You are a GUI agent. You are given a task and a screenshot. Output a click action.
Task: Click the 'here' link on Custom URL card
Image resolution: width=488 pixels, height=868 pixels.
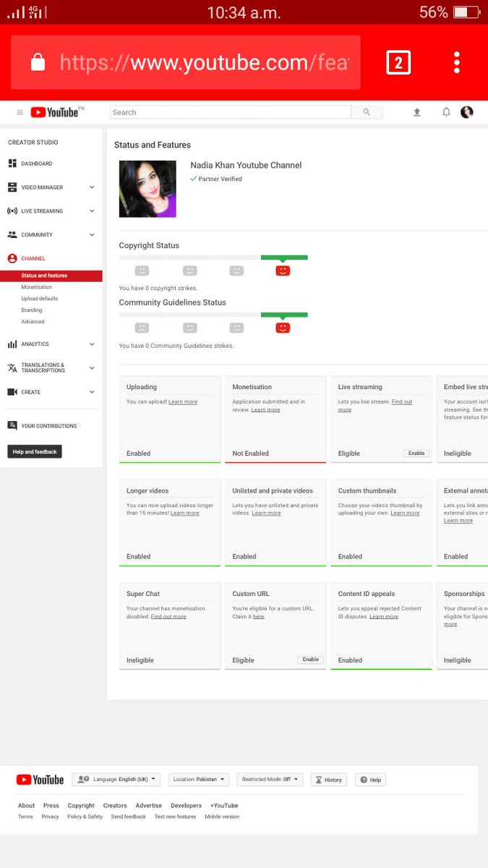click(259, 616)
